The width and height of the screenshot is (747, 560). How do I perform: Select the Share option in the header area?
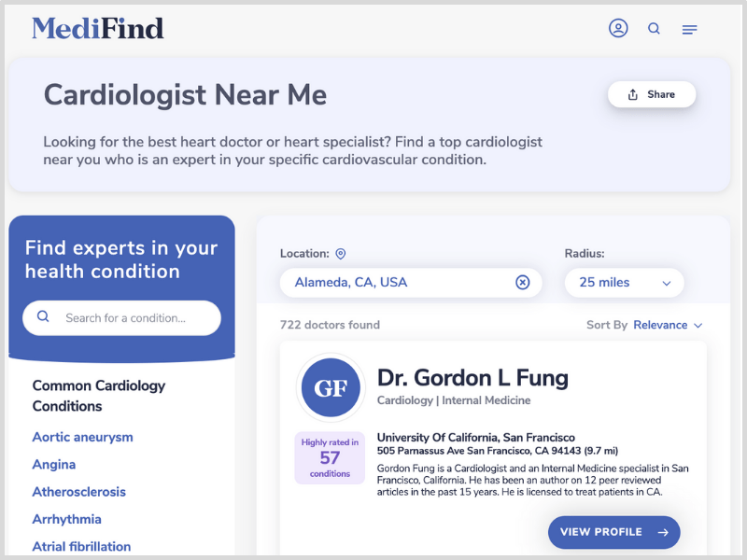(651, 94)
